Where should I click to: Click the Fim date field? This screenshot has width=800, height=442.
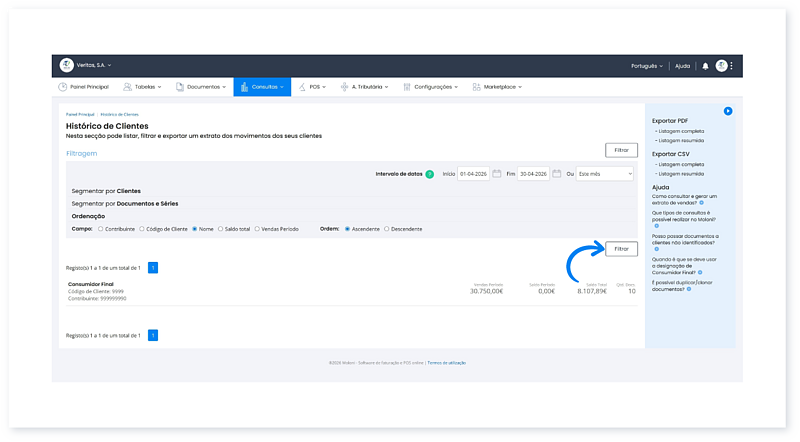pos(533,174)
